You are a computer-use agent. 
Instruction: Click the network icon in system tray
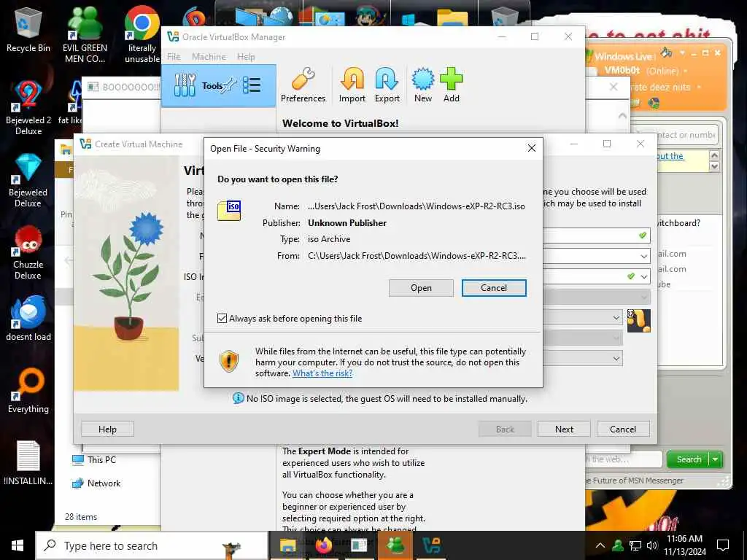635,545
